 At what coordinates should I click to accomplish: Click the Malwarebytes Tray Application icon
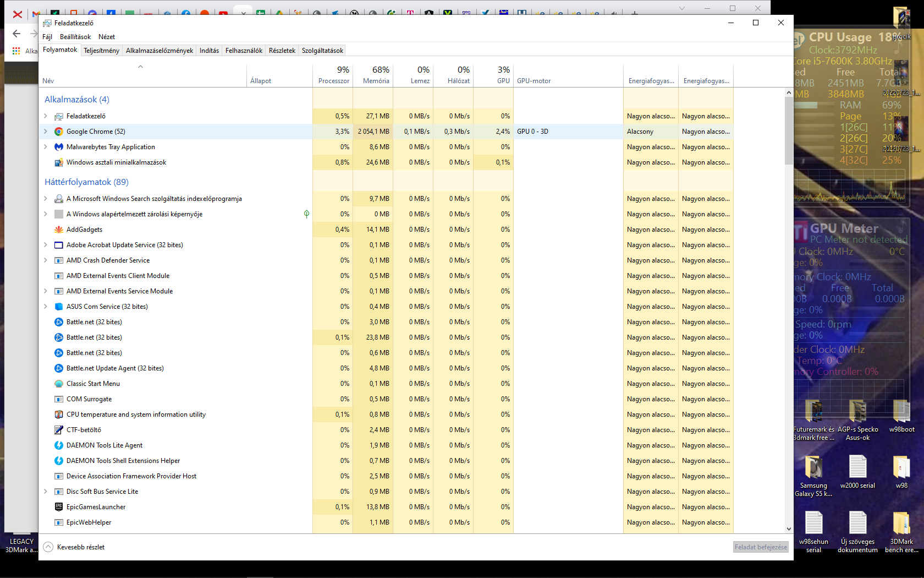coord(59,147)
